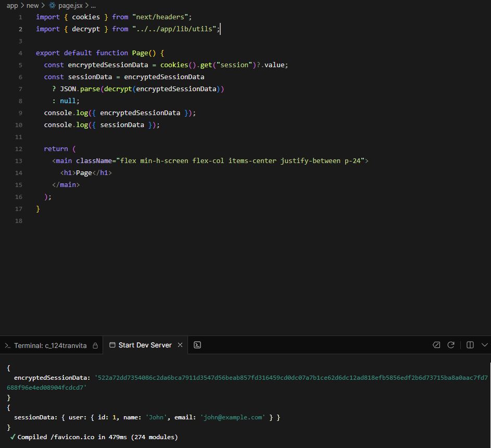Image resolution: width=491 pixels, height=448 pixels.
Task: Split the terminal panel
Action: tap(470, 345)
